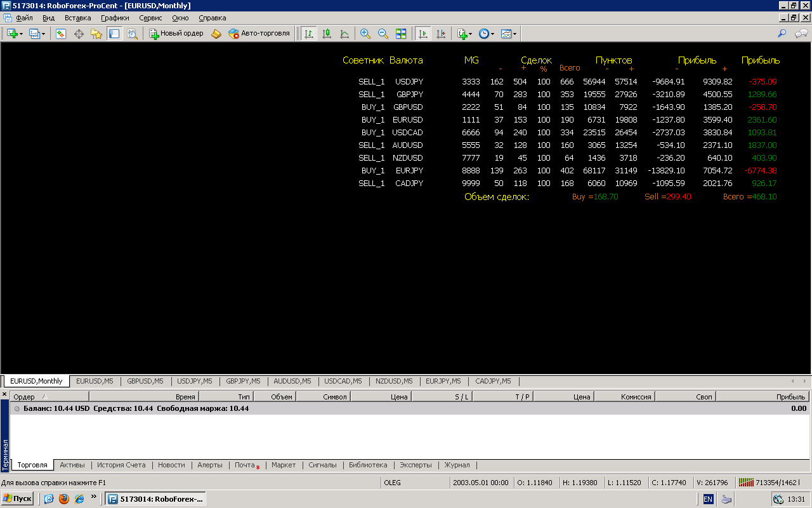This screenshot has width=812, height=508.
Task: Expand the periodicity dropdown arrow
Action: (492, 34)
